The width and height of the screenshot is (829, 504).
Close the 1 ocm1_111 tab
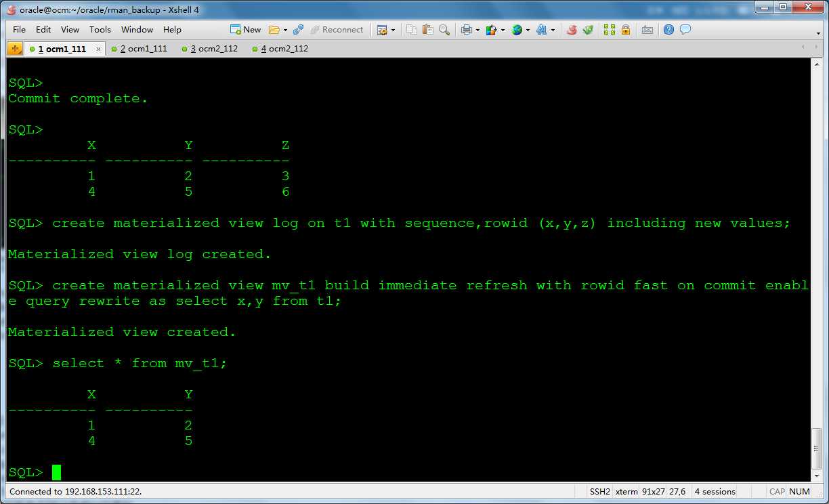(98, 49)
